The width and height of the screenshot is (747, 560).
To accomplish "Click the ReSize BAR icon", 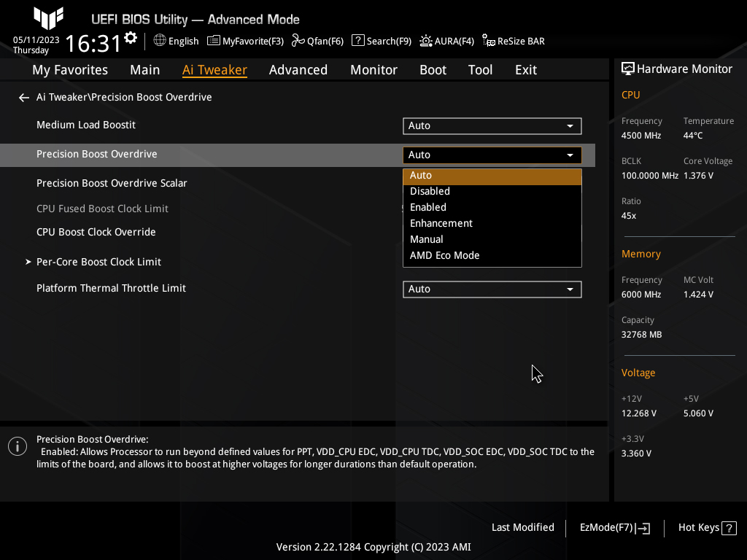I will coord(488,41).
